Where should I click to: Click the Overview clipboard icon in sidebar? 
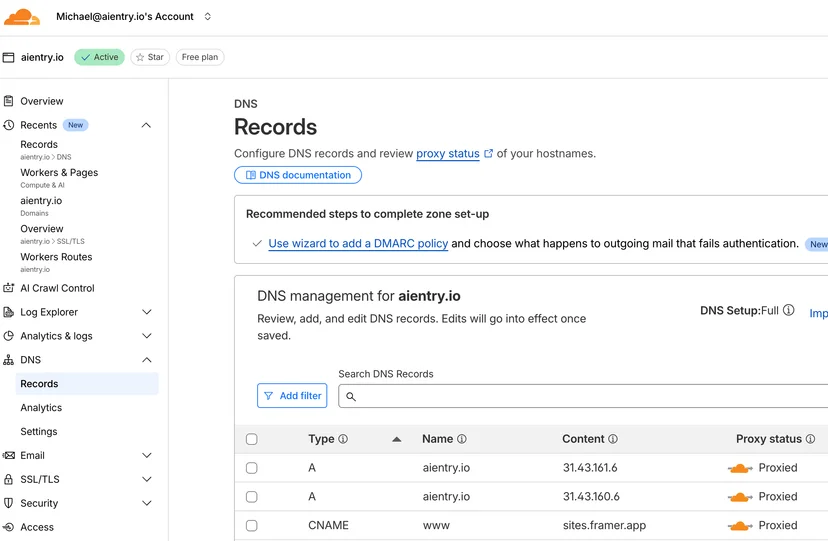[x=8, y=101]
